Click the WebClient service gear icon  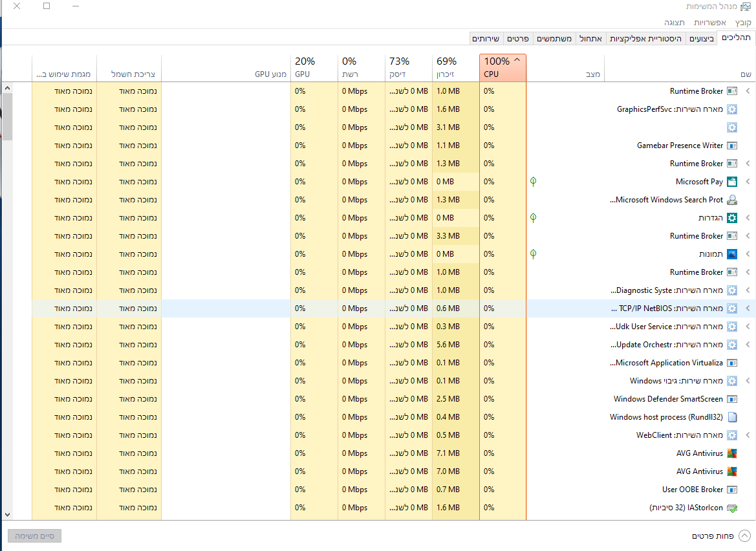732,435
